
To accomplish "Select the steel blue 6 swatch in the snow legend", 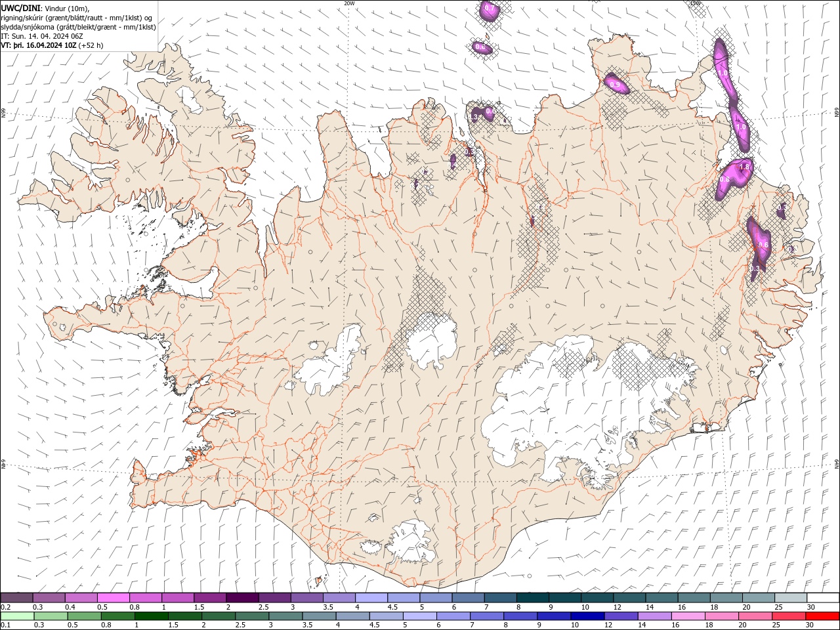I will [467, 597].
